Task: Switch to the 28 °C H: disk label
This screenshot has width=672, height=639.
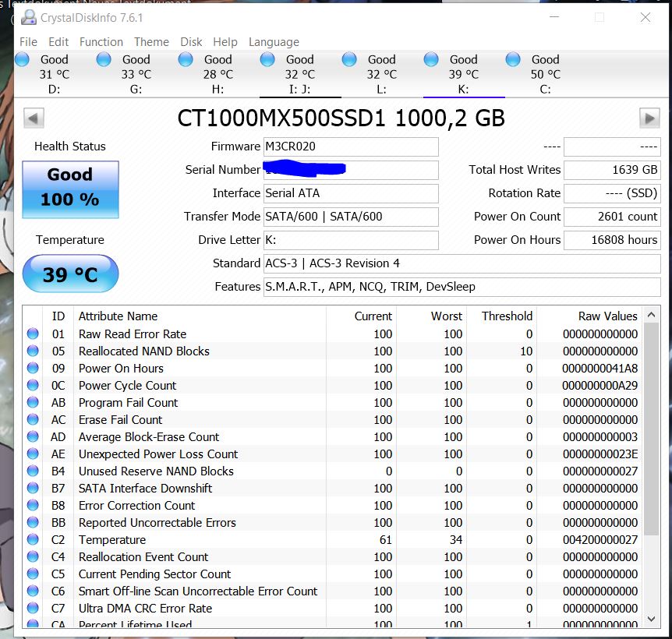Action: coord(218,74)
